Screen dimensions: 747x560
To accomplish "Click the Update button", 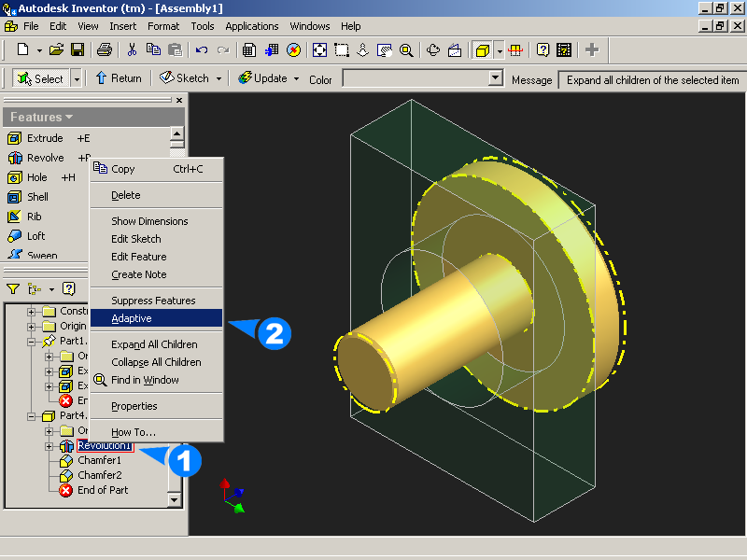I will (263, 78).
